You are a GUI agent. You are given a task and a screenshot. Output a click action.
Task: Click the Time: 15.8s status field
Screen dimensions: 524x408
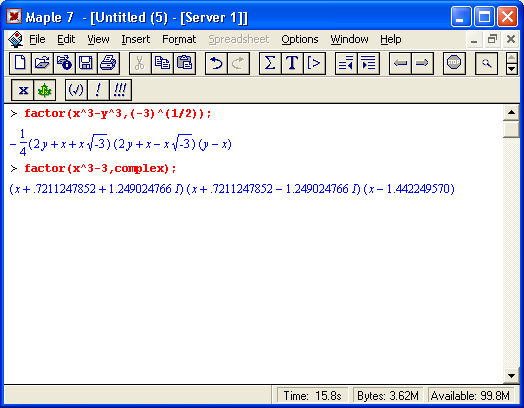pyautogui.click(x=312, y=396)
